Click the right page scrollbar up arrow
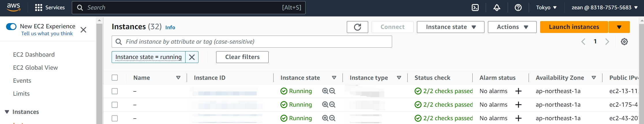This screenshot has height=124, width=644. point(642,21)
